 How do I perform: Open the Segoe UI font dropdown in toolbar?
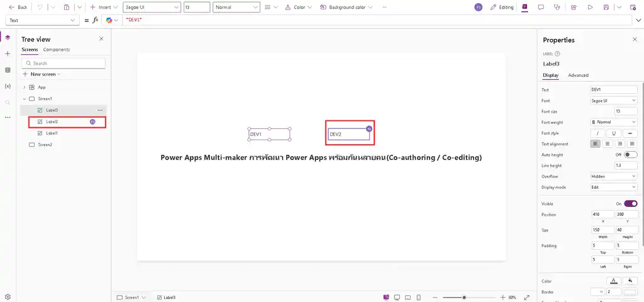tap(152, 7)
